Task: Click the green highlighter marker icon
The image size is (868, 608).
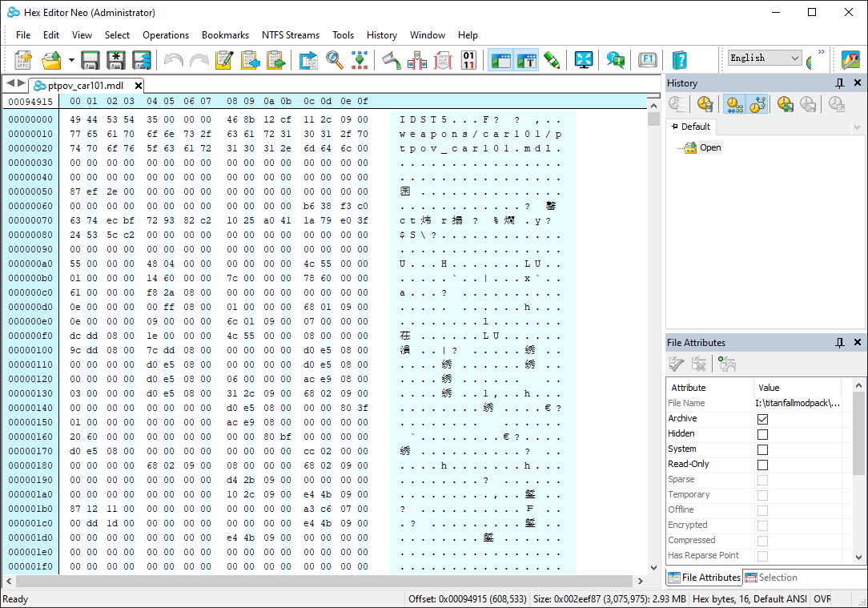Action: (551, 60)
